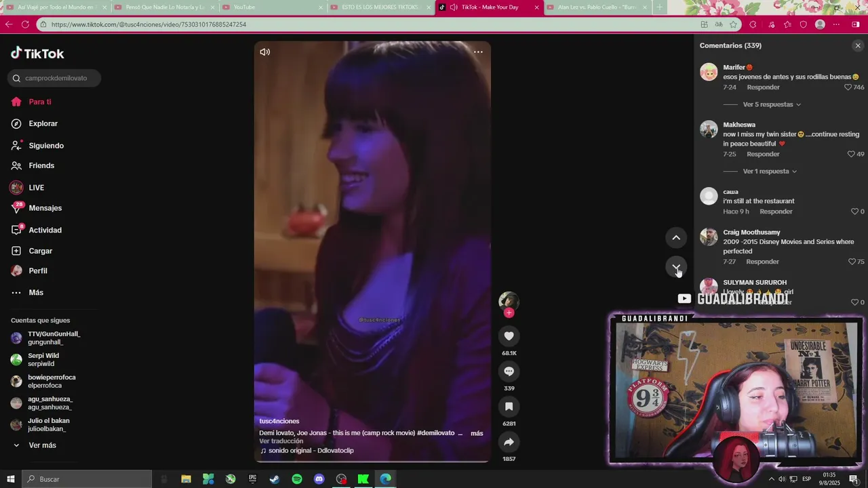Reply to Craig Moothusamy's comment
868x488 pixels.
762,262
